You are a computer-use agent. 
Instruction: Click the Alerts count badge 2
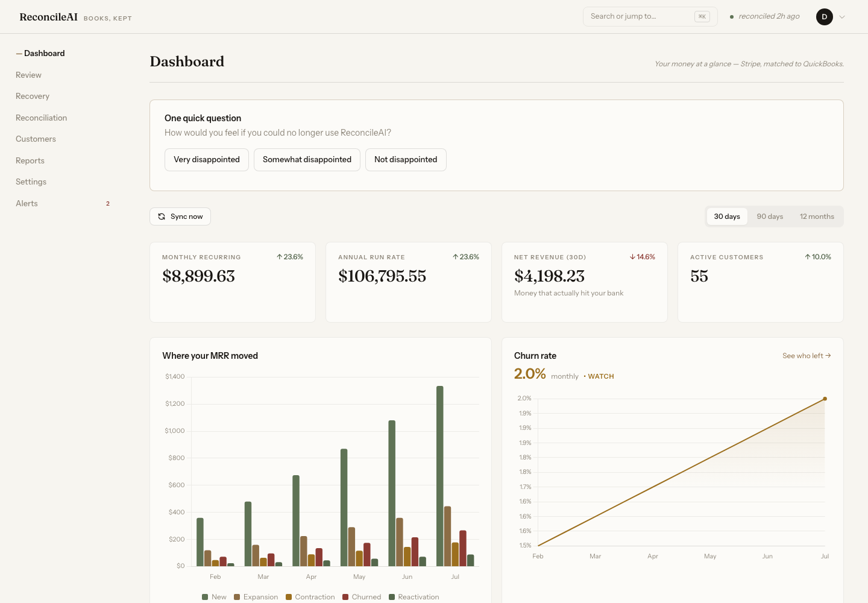108,204
